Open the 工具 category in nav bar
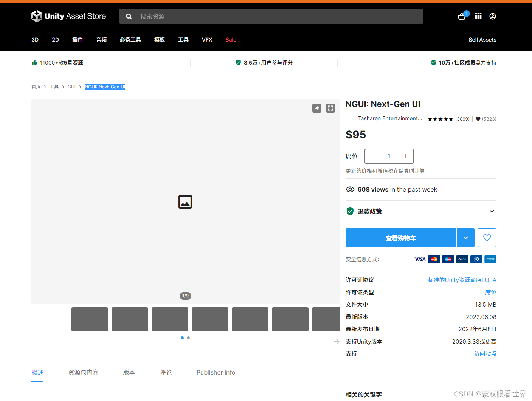 point(183,40)
